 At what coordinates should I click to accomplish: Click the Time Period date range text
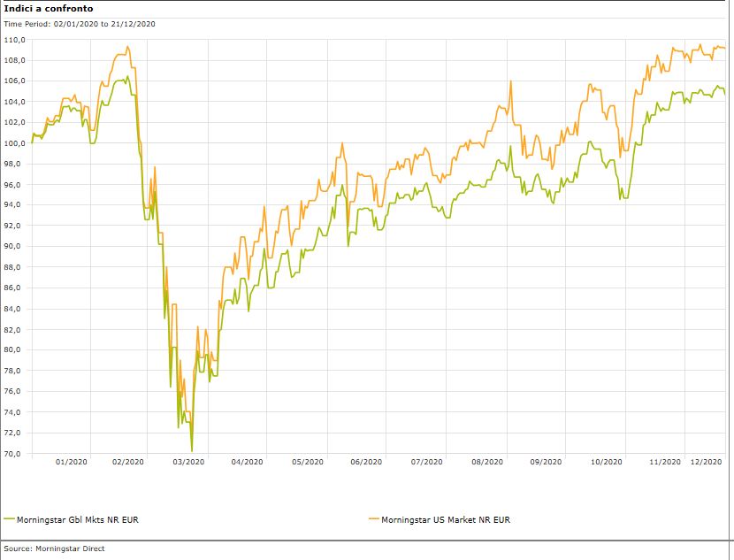coord(80,24)
